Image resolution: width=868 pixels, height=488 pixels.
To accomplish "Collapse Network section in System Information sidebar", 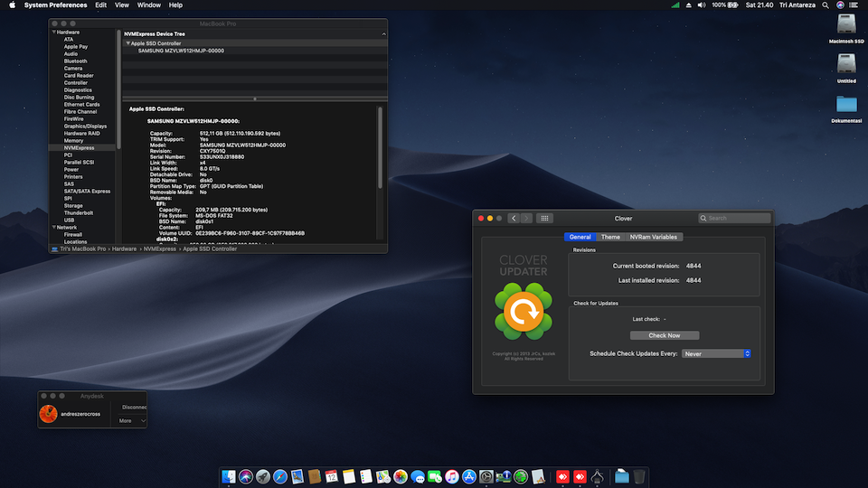I will [53, 228].
